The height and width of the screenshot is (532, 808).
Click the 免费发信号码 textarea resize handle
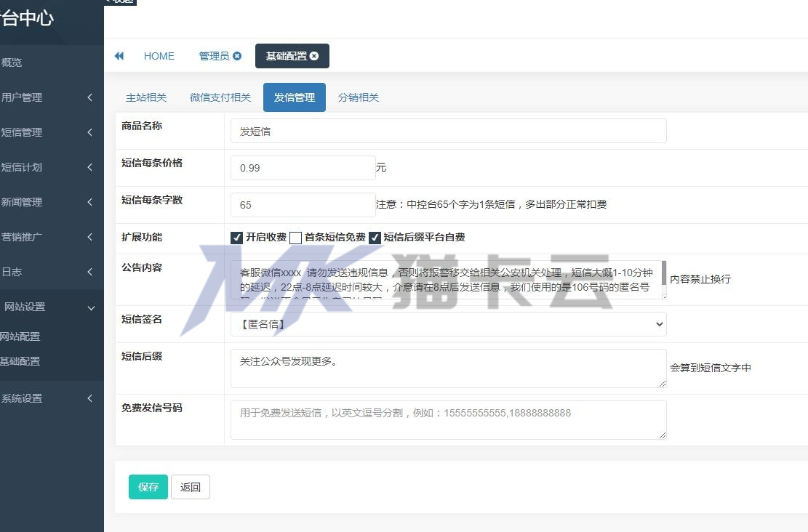[x=662, y=435]
